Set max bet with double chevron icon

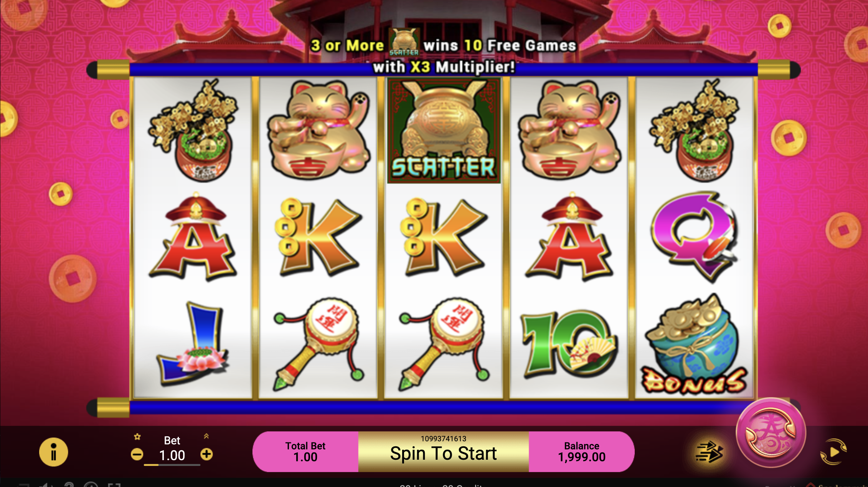(206, 436)
